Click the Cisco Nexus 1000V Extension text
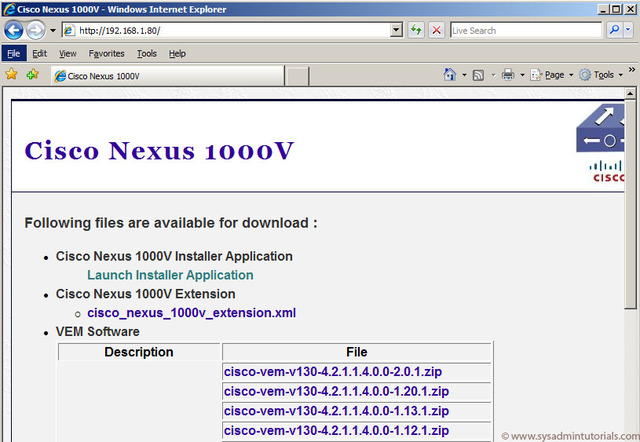 (x=145, y=294)
